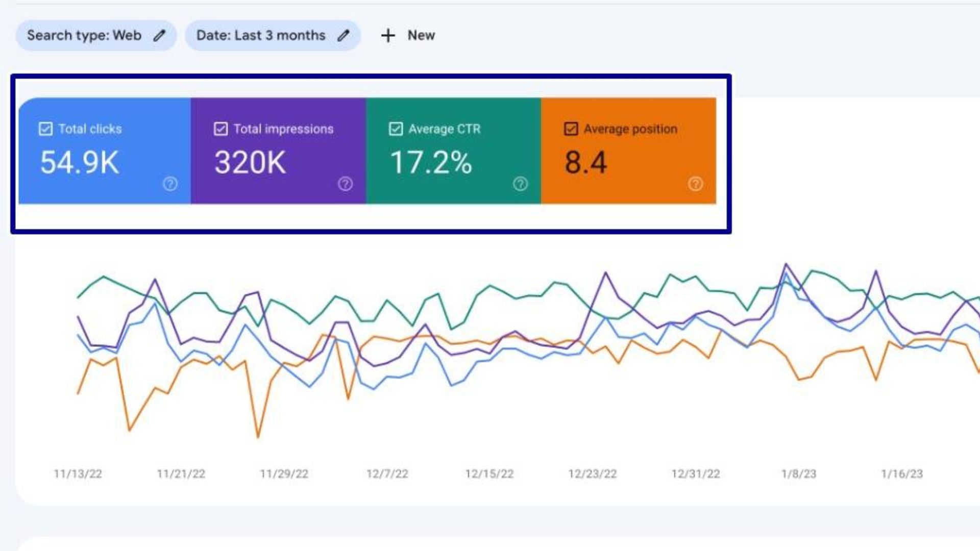980x551 pixels.
Task: Toggle the Total impressions checkbox
Action: (220, 129)
